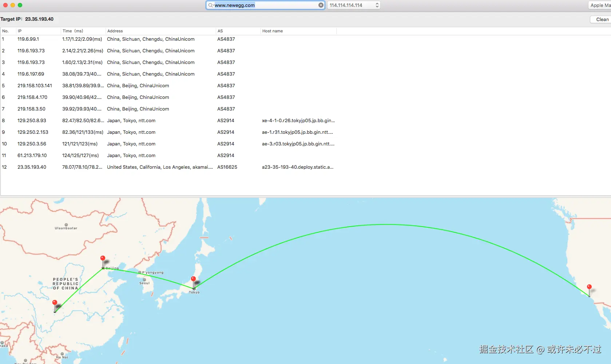Image resolution: width=611 pixels, height=364 pixels.
Task: Click time 124/125/127(ms) in row 11
Action: [80, 155]
